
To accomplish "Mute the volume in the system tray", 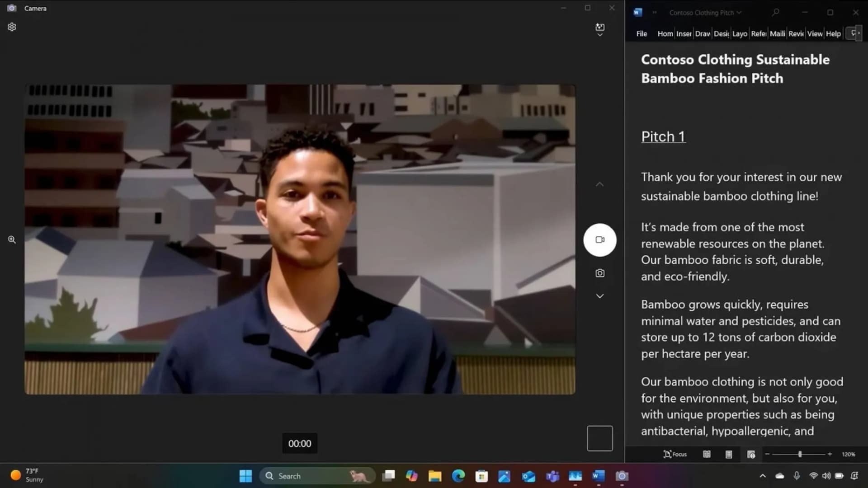I will pyautogui.click(x=826, y=476).
